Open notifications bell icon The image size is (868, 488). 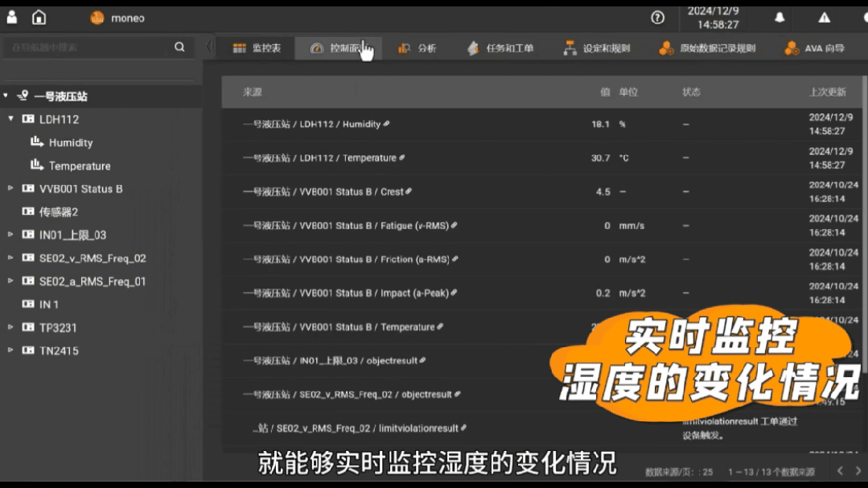click(779, 18)
